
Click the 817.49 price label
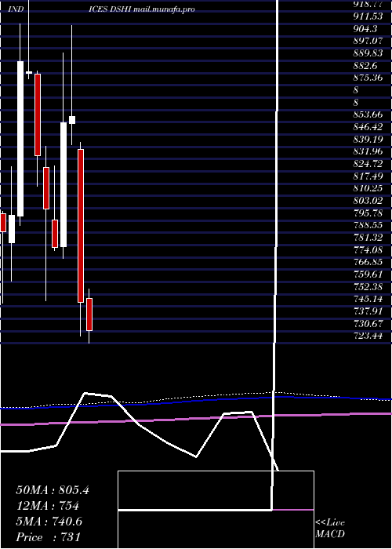coord(368,176)
